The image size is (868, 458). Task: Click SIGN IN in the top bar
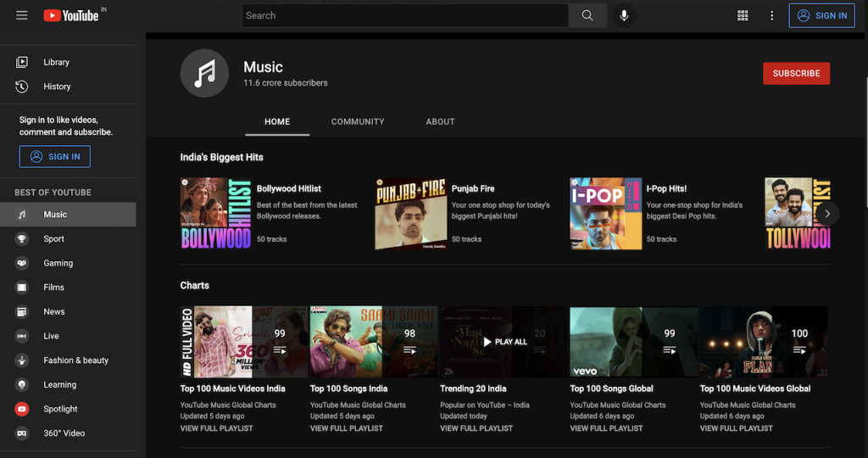(821, 15)
